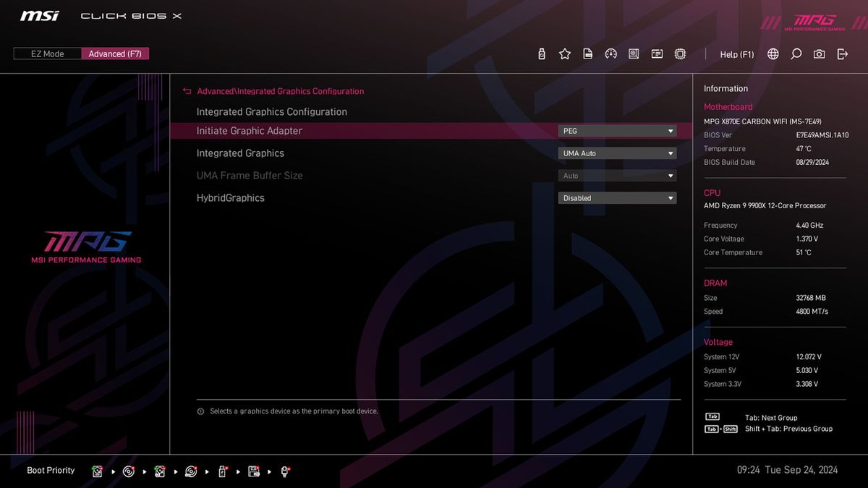The width and height of the screenshot is (868, 488).
Task: Click the Voltage section heading
Action: [718, 343]
